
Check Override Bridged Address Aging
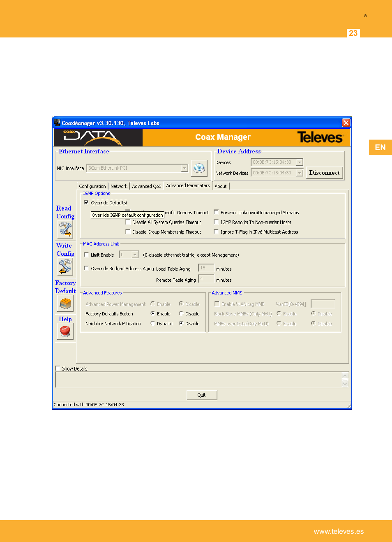[x=86, y=269]
